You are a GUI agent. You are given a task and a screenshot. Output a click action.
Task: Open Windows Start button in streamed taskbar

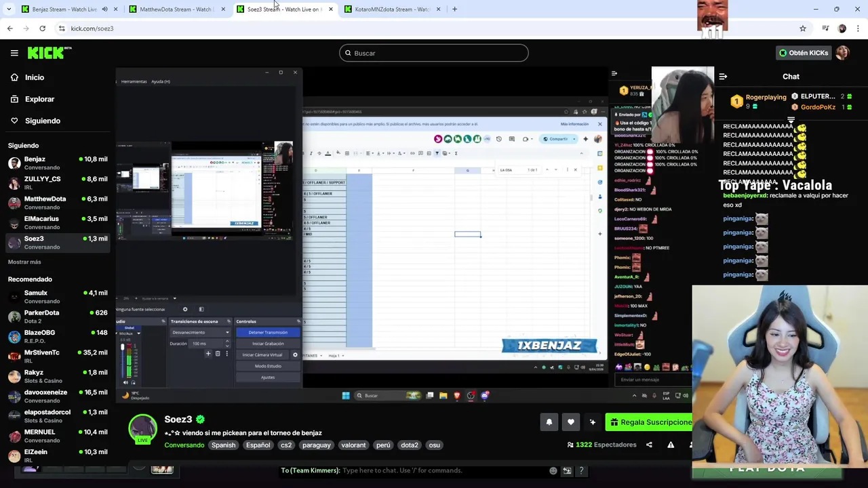click(346, 396)
